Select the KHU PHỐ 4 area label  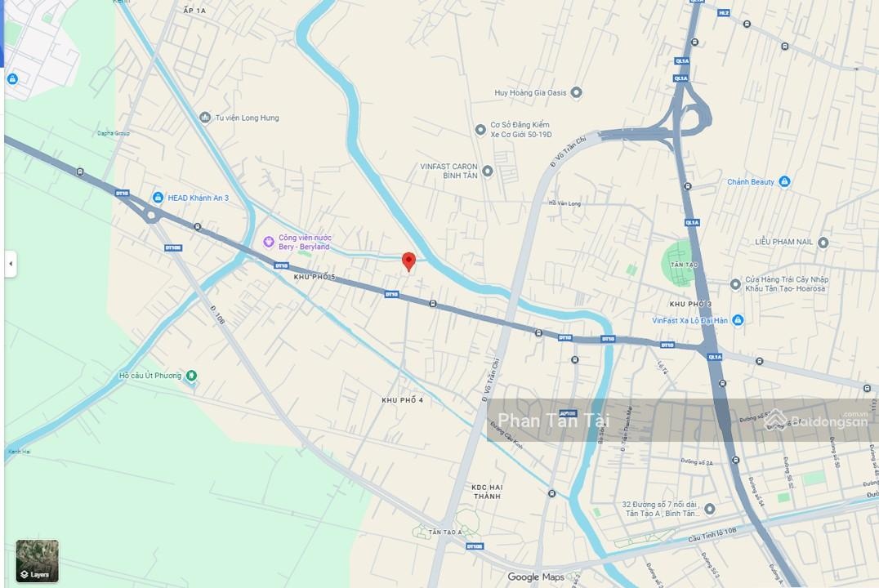pos(403,400)
